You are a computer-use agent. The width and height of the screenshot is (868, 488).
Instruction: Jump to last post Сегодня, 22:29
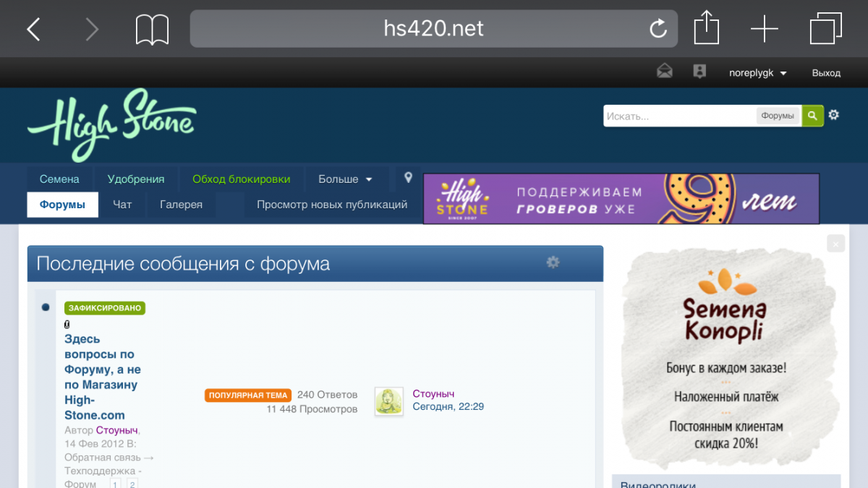click(x=448, y=407)
